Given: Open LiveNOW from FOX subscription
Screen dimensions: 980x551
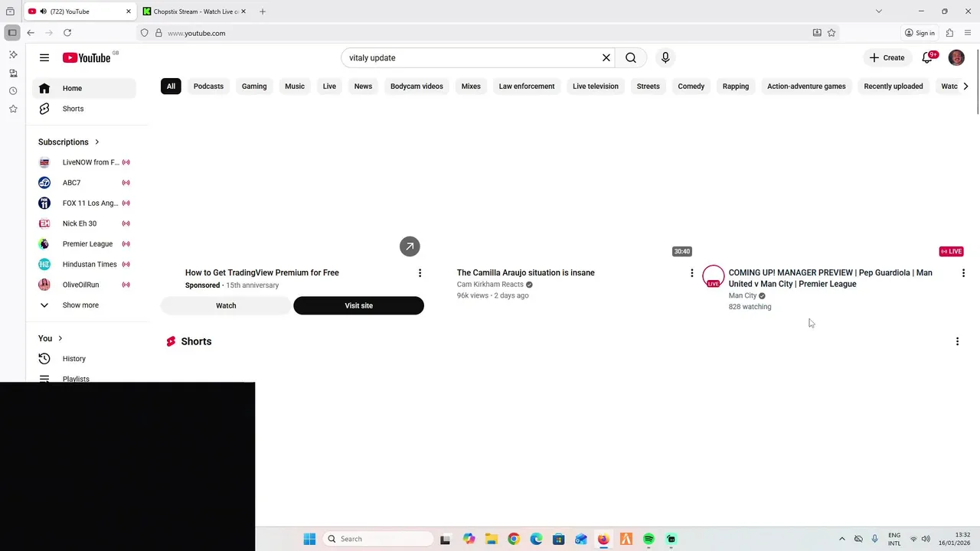Looking at the screenshot, I should coord(84,162).
